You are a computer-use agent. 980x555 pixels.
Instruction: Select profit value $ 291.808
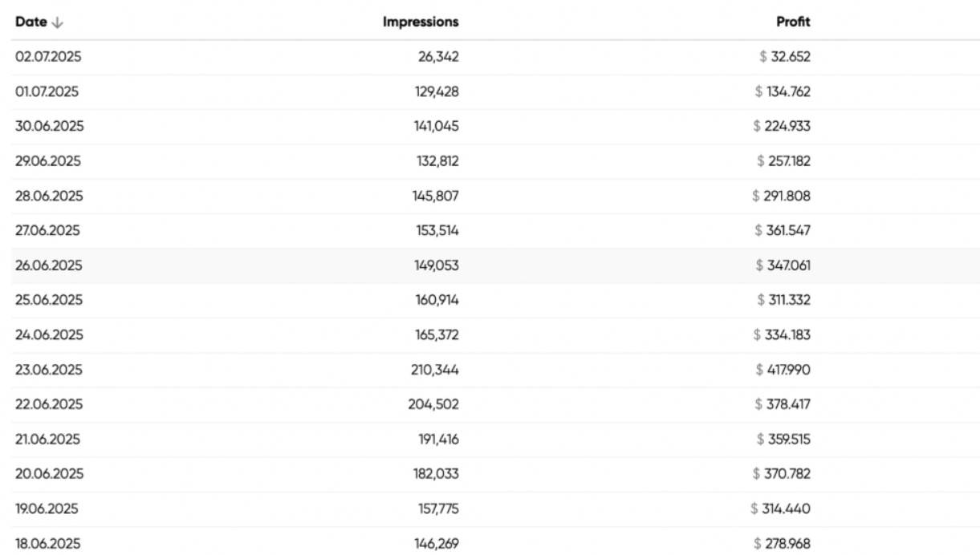click(x=782, y=196)
